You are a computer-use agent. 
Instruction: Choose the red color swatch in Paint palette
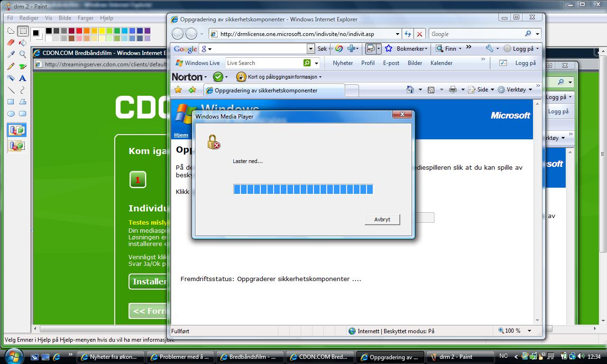click(79, 31)
